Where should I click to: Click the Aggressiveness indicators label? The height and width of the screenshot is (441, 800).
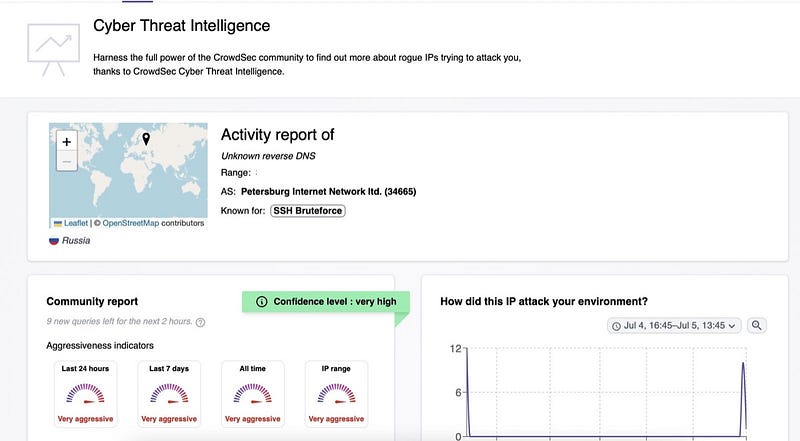[100, 346]
